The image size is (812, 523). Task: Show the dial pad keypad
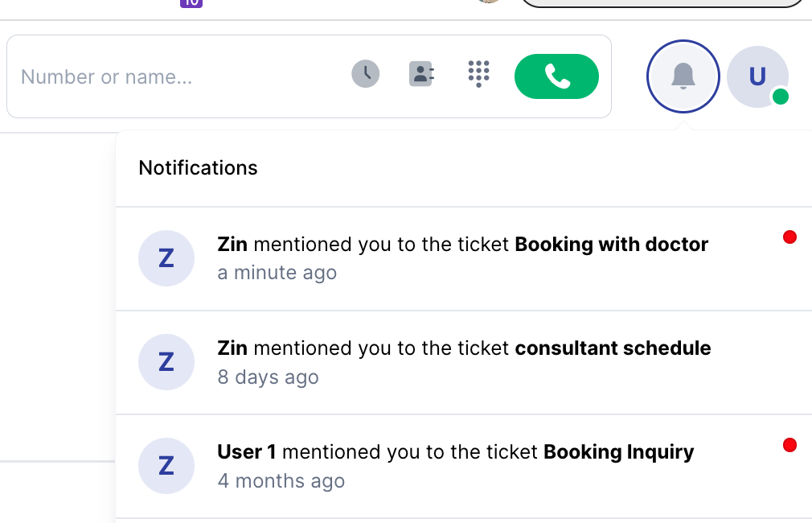point(478,73)
